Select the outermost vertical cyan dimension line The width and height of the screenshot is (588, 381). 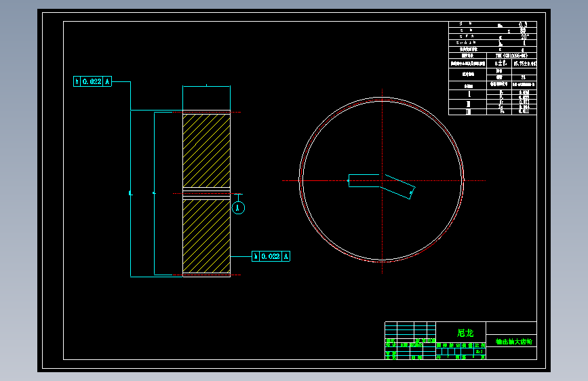[130, 193]
